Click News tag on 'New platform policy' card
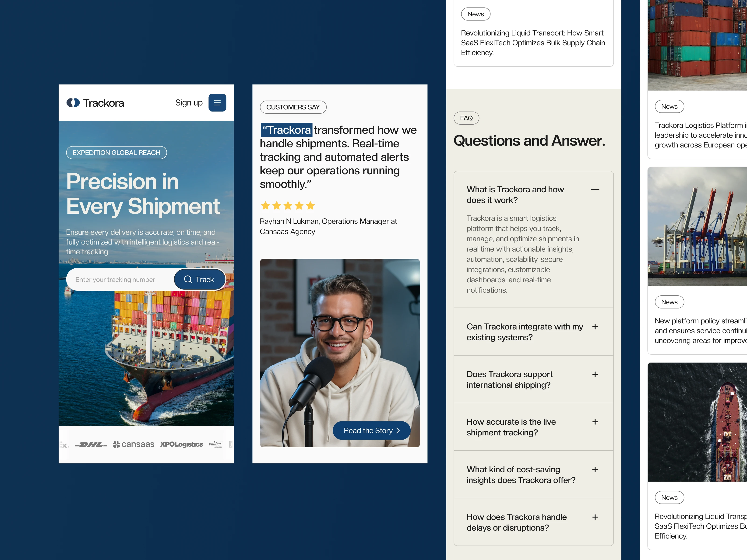The height and width of the screenshot is (560, 747). coord(669,302)
